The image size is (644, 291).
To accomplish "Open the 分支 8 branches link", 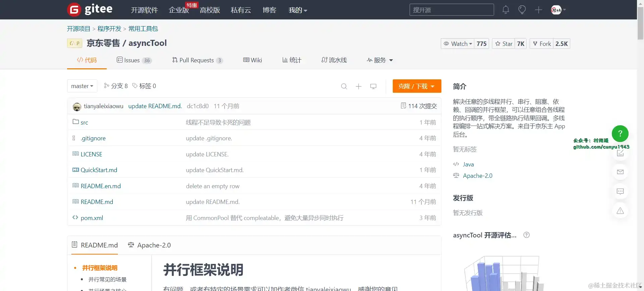I will click(116, 86).
